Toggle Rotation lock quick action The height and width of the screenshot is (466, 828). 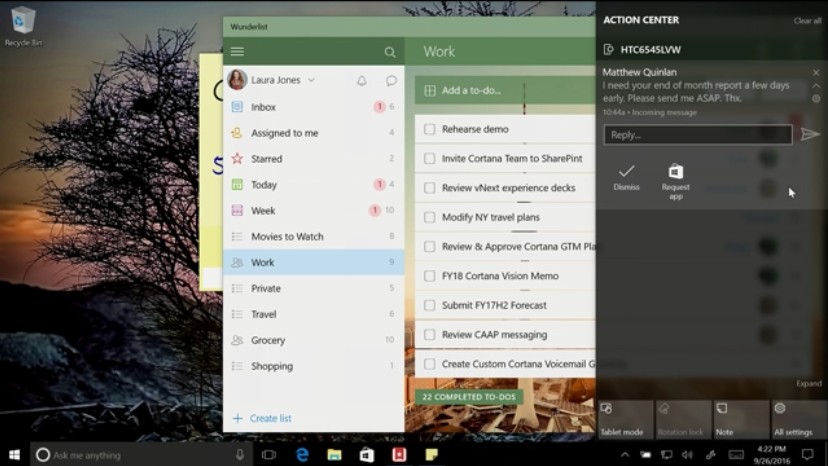pos(683,420)
